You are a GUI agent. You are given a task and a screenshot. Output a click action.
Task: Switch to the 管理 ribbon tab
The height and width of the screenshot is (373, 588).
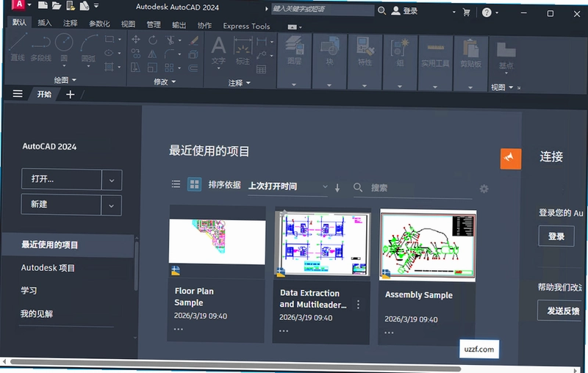154,25
